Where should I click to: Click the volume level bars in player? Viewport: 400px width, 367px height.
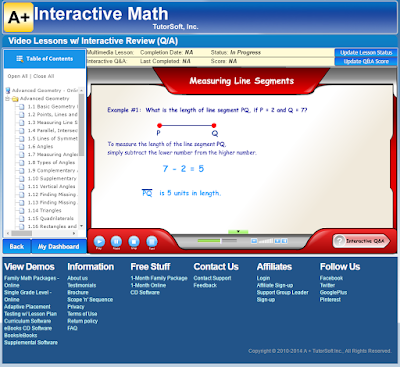tap(266, 241)
